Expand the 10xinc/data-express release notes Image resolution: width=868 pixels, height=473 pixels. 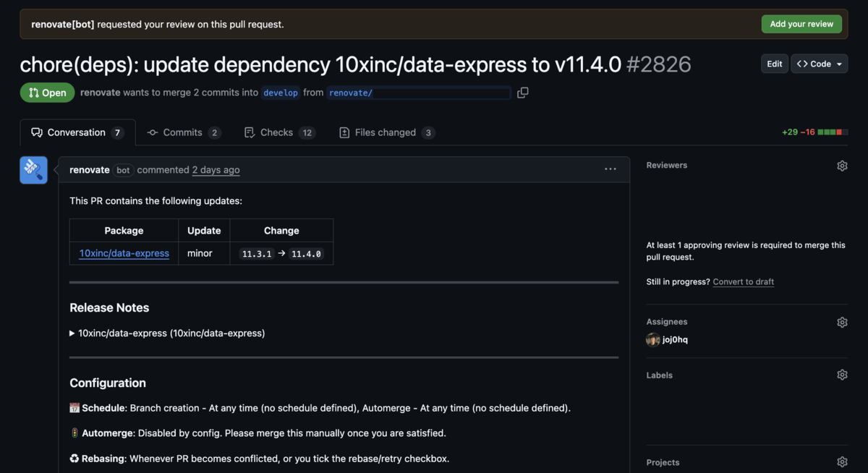click(167, 333)
